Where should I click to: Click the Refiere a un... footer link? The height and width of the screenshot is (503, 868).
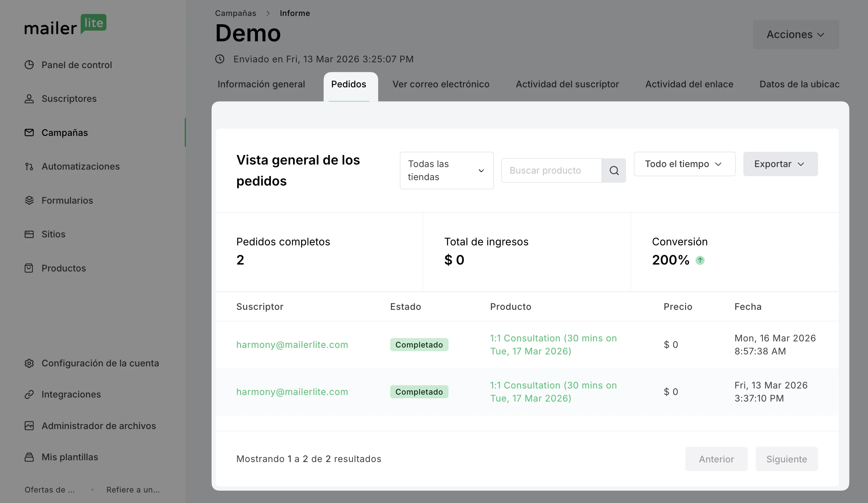[133, 490]
